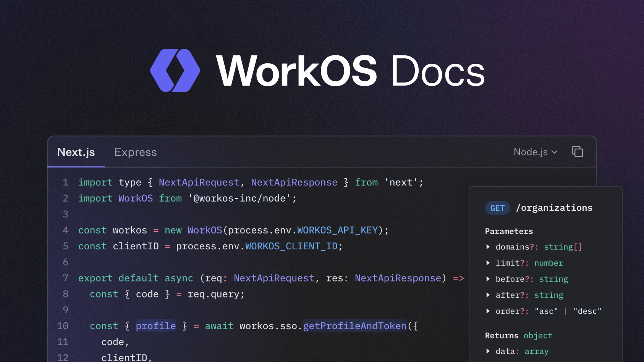The height and width of the screenshot is (362, 644).
Task: Click the arrow icon next to data: array
Action: pos(488,351)
